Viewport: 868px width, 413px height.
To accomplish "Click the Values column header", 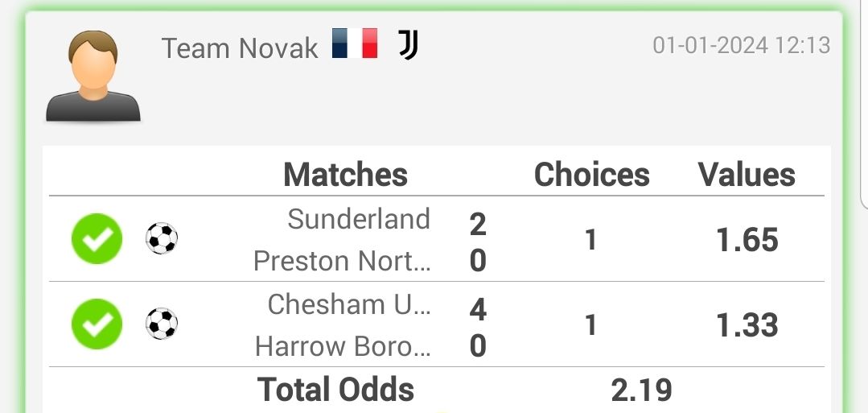I will pos(747,174).
